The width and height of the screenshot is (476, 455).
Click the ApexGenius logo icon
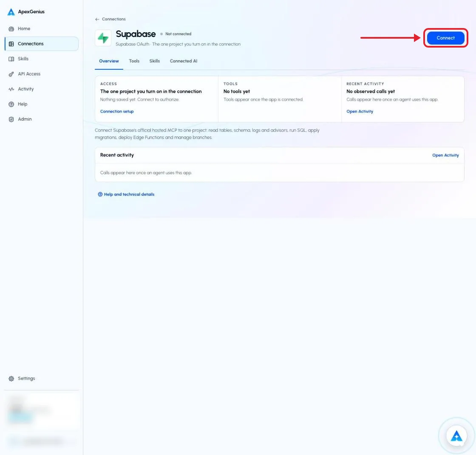point(11,12)
